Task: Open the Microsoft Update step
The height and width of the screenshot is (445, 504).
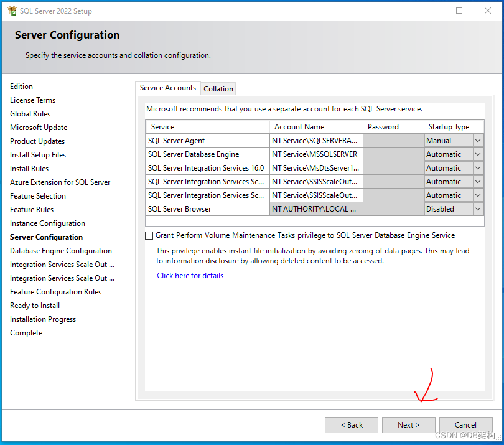Action: (38, 127)
